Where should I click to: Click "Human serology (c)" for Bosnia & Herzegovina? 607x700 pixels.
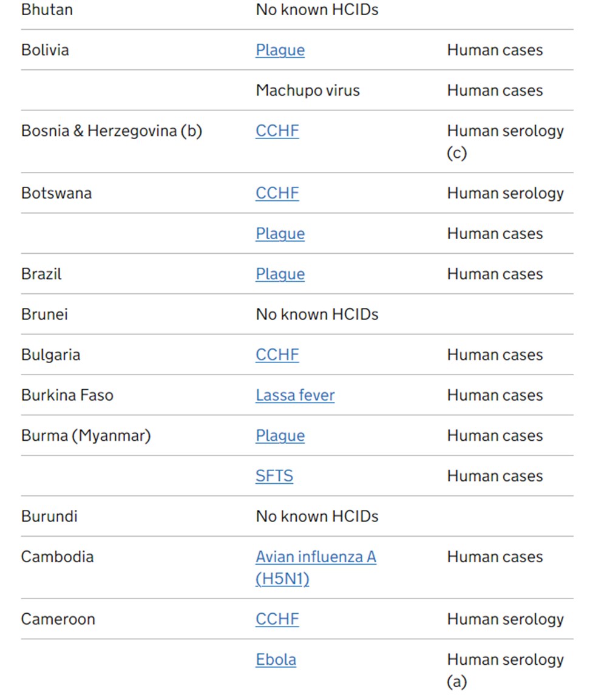(505, 141)
